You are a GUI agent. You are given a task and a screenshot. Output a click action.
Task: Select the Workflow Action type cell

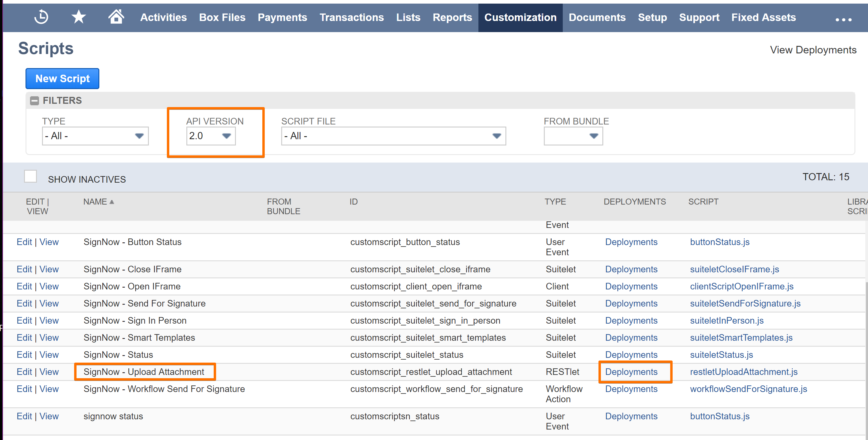click(x=564, y=394)
